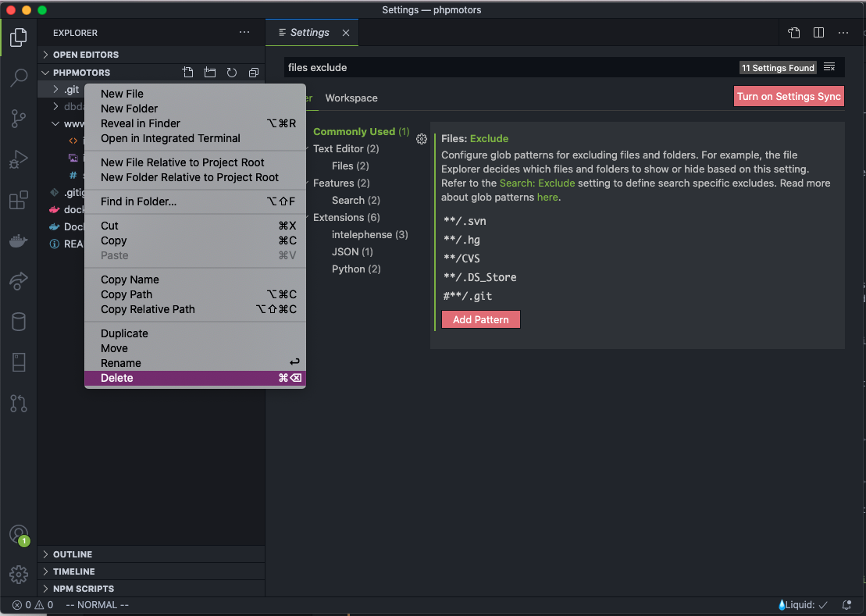Select Commonly Used (1) in settings tree

[362, 131]
